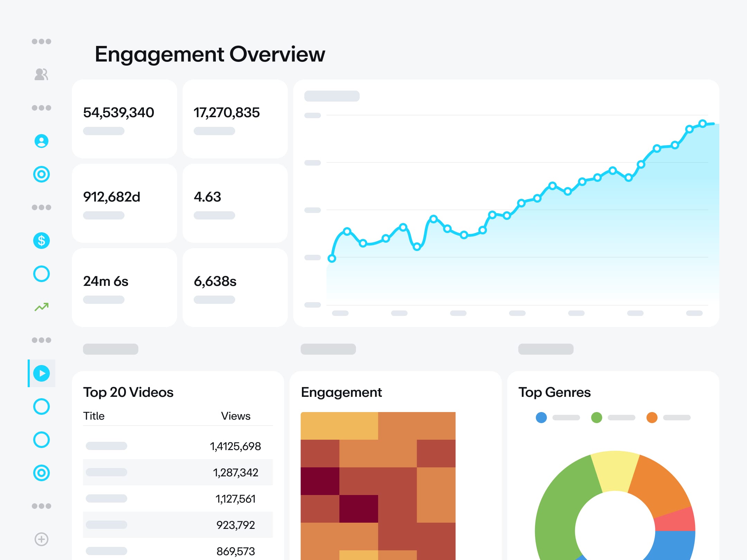Click the plus-circle add icon in sidebar
Viewport: 747px width, 560px height.
click(41, 539)
